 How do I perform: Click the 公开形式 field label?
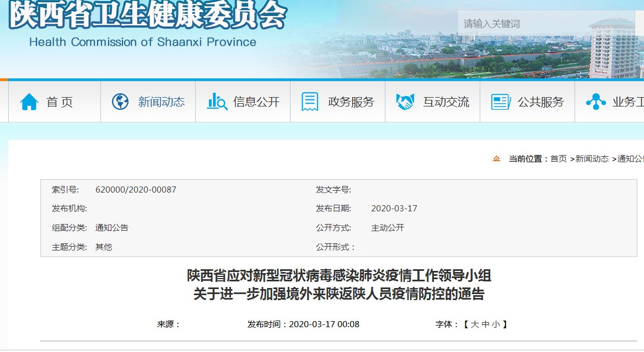pyautogui.click(x=335, y=247)
